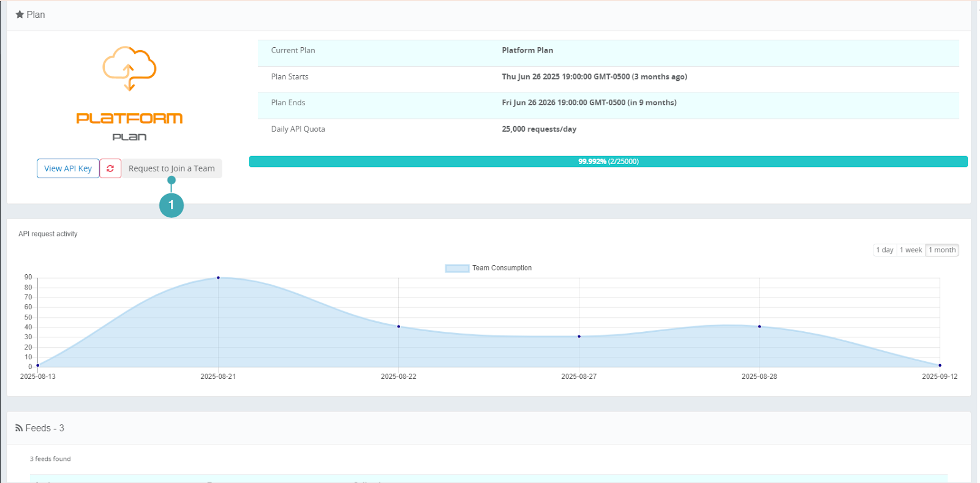The width and height of the screenshot is (980, 483).
Task: Click the numbered step 1 marker
Action: click(x=171, y=205)
